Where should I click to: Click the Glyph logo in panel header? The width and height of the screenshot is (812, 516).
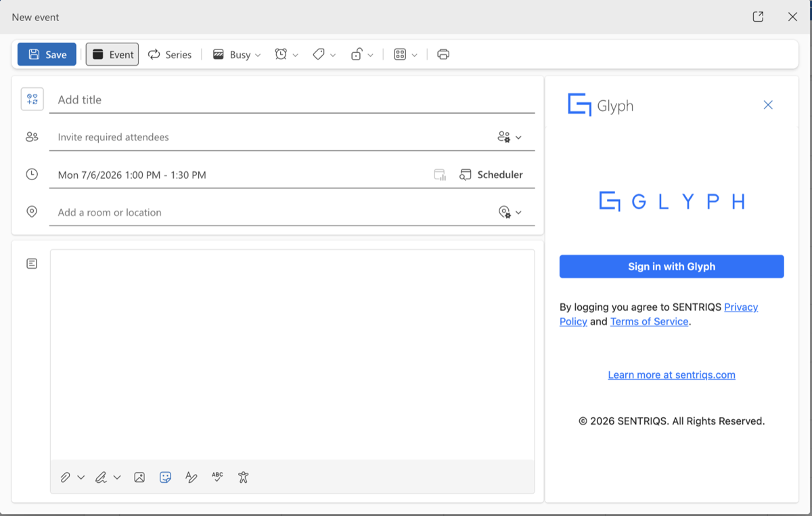[601, 106]
